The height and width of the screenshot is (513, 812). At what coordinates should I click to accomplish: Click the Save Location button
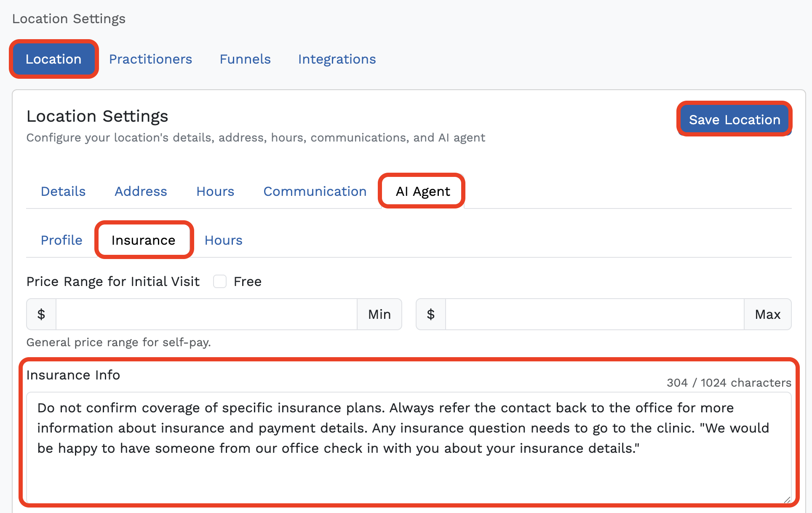point(735,120)
